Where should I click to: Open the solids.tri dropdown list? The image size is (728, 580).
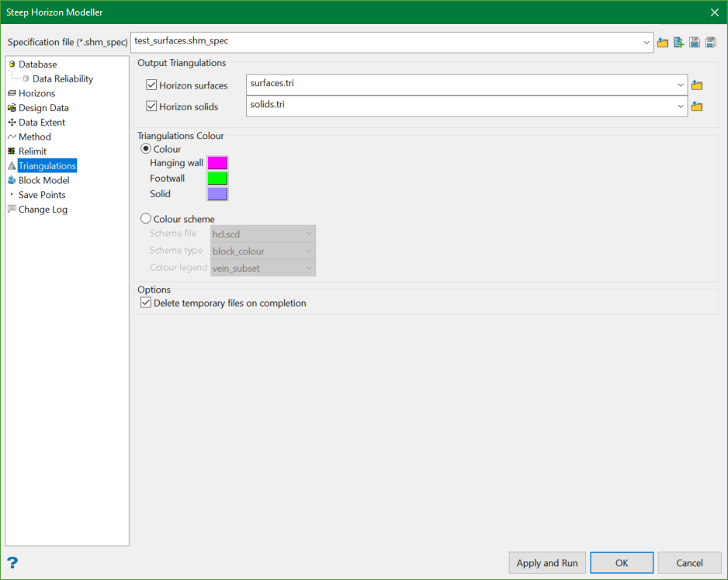681,106
